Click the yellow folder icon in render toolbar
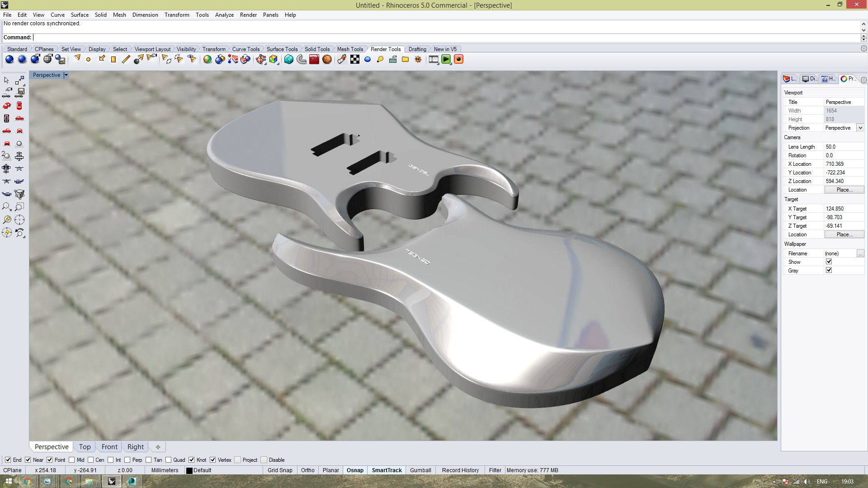The height and width of the screenshot is (488, 868). point(405,59)
